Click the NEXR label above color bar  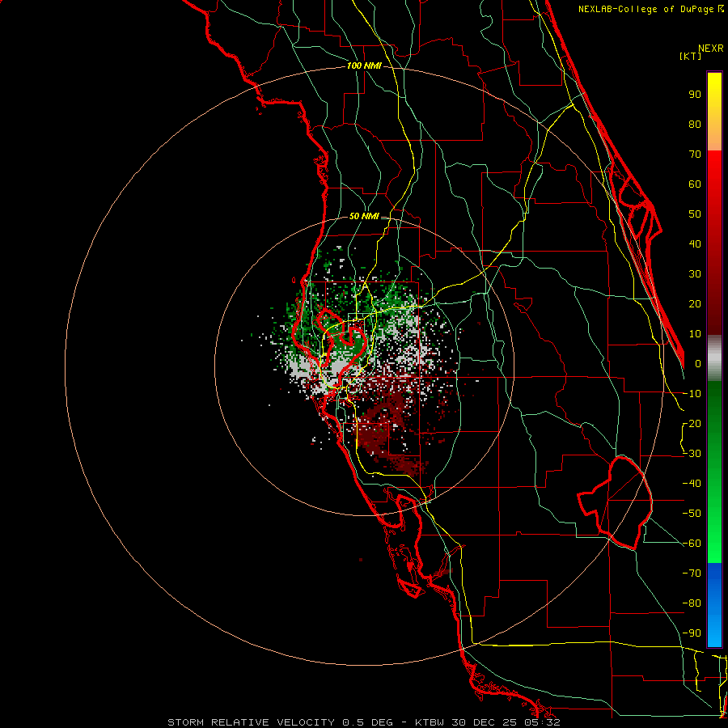click(711, 48)
